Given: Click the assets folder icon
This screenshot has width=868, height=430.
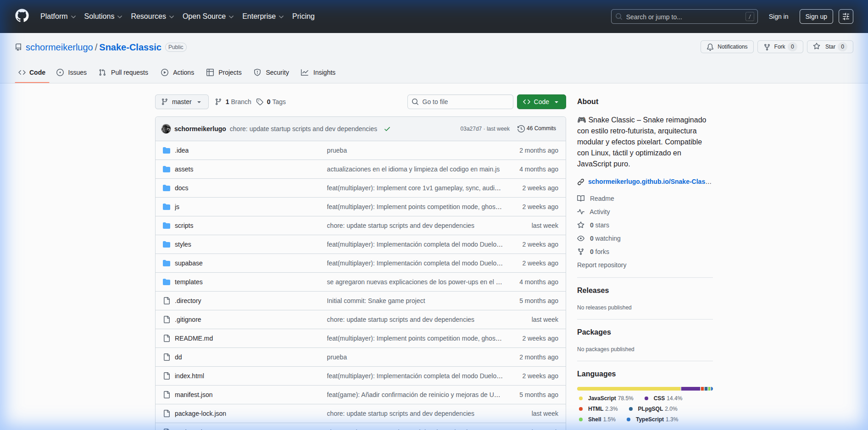Looking at the screenshot, I should tap(167, 169).
